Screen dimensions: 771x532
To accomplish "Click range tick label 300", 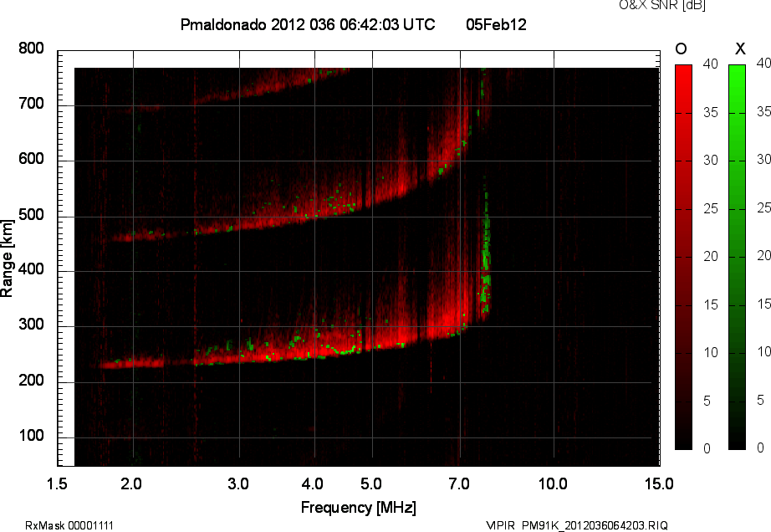I will 31,325.
